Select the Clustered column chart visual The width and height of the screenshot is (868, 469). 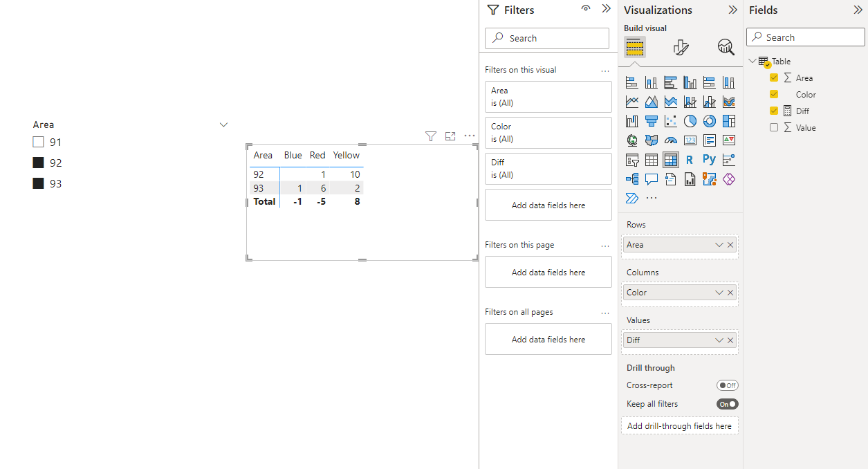coord(690,82)
